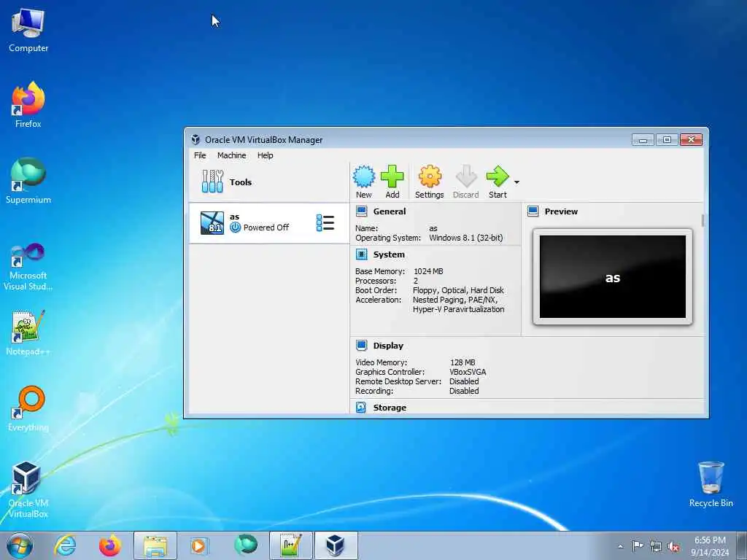Click the 'VBoxSVGA' graphics controller value

click(x=468, y=372)
